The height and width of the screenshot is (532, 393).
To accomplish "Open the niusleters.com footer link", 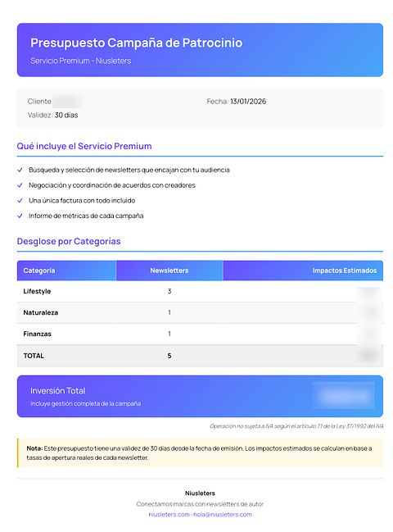I will (x=169, y=515).
